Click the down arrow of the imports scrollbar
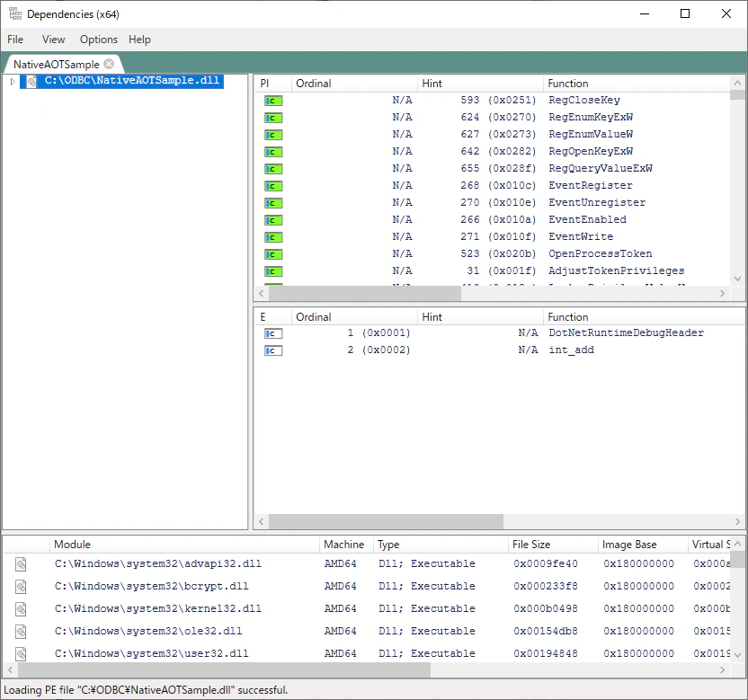Viewport: 748px width, 700px height. [x=737, y=279]
